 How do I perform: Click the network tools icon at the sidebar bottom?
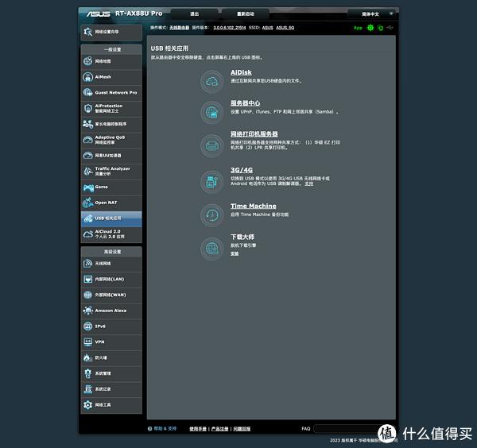(88, 405)
